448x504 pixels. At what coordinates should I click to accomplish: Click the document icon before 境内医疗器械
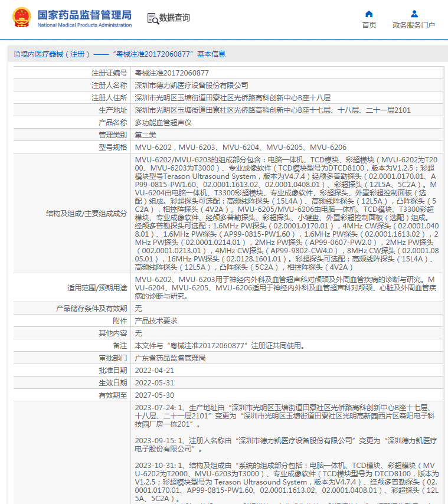point(17,54)
